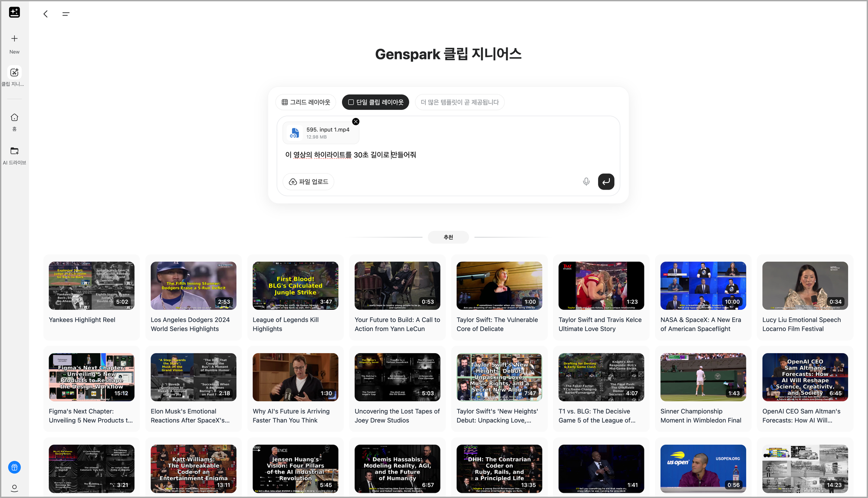
Task: Click the 595. input 1.mp4 file name
Action: [x=328, y=130]
